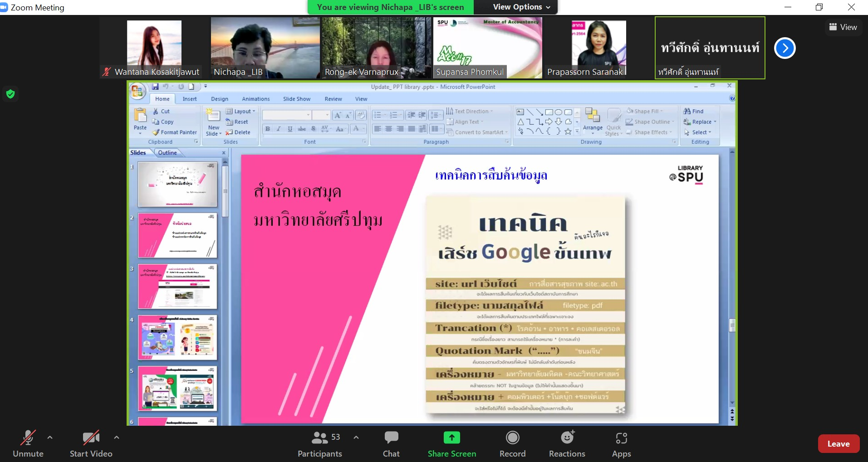Open the Participants panel
The image size is (868, 462).
[320, 444]
